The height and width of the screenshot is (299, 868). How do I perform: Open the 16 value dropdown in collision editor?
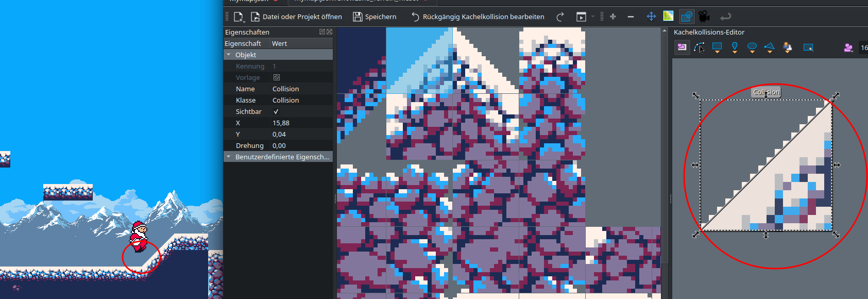(x=863, y=47)
